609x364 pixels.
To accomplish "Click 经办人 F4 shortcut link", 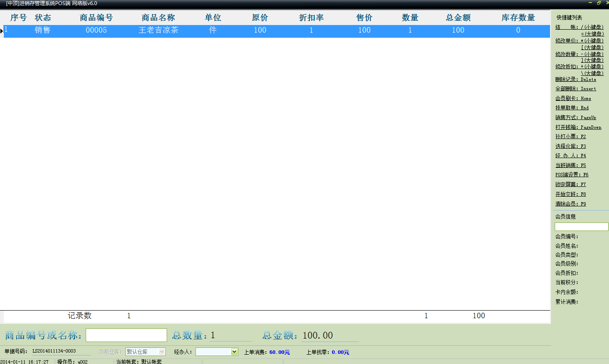I will tap(570, 156).
